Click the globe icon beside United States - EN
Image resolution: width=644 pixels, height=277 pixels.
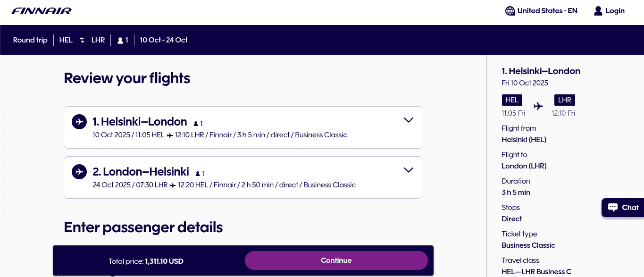point(510,10)
